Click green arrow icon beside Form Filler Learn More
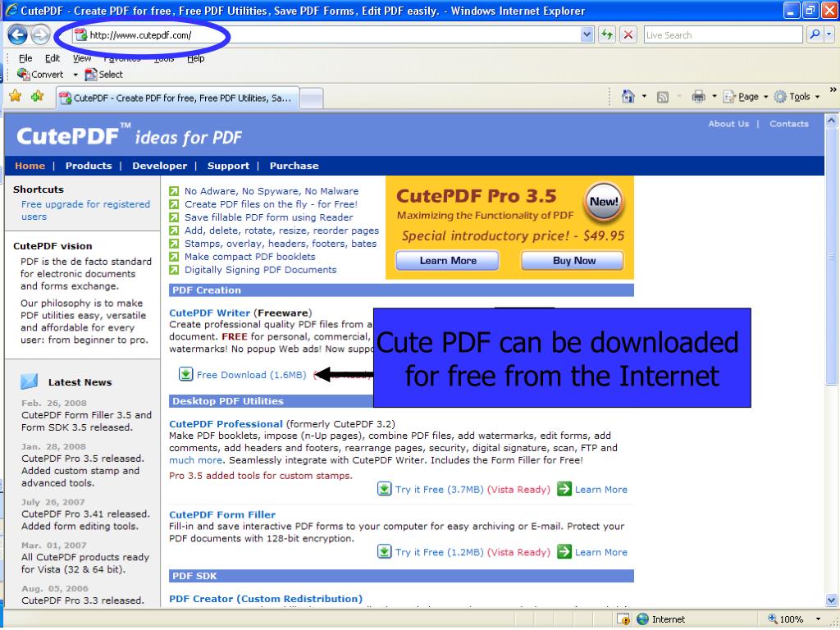840x630 pixels. pyautogui.click(x=564, y=551)
